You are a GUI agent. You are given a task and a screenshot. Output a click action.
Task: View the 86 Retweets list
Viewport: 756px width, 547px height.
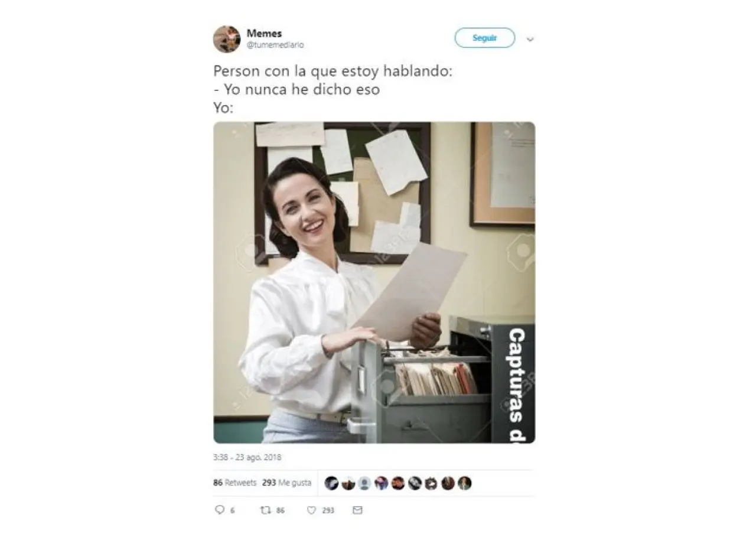pyautogui.click(x=235, y=483)
